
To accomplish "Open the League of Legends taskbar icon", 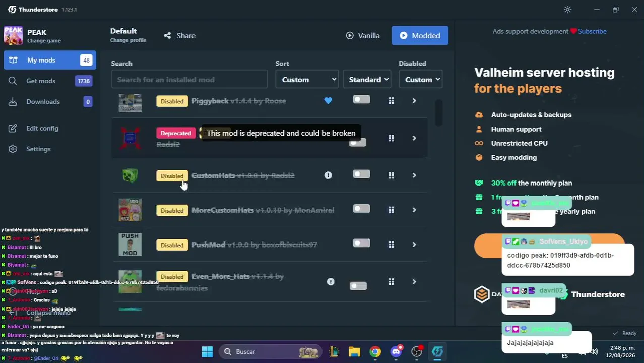I will 334,352.
